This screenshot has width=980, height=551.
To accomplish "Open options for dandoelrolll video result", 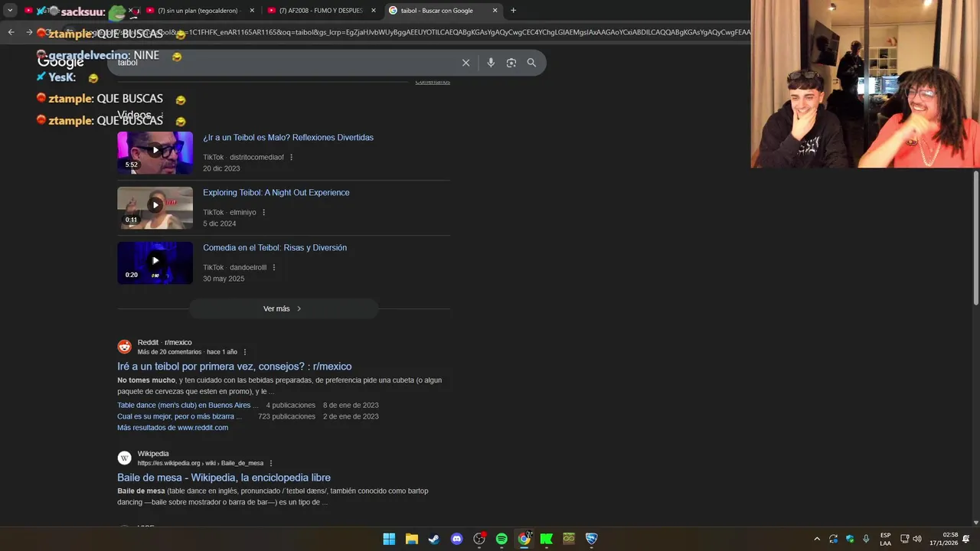I will coord(273,268).
